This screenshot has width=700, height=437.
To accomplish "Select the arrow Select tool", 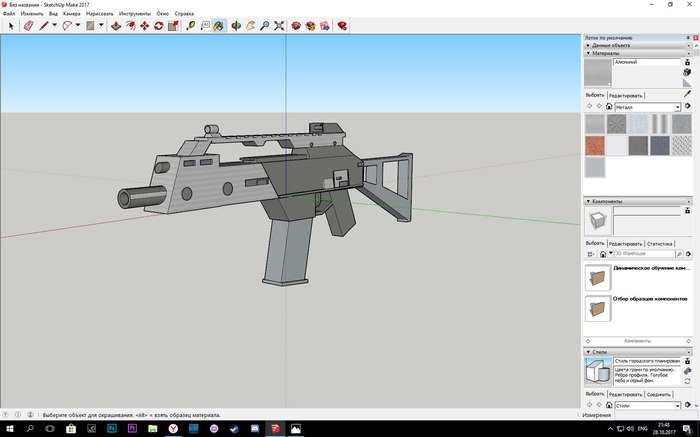I will [11, 26].
